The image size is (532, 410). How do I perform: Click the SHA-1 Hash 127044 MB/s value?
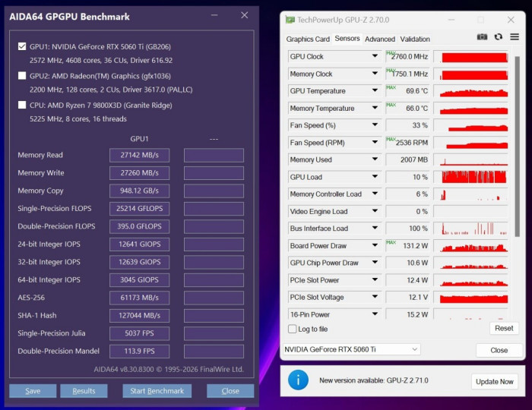[x=139, y=315]
